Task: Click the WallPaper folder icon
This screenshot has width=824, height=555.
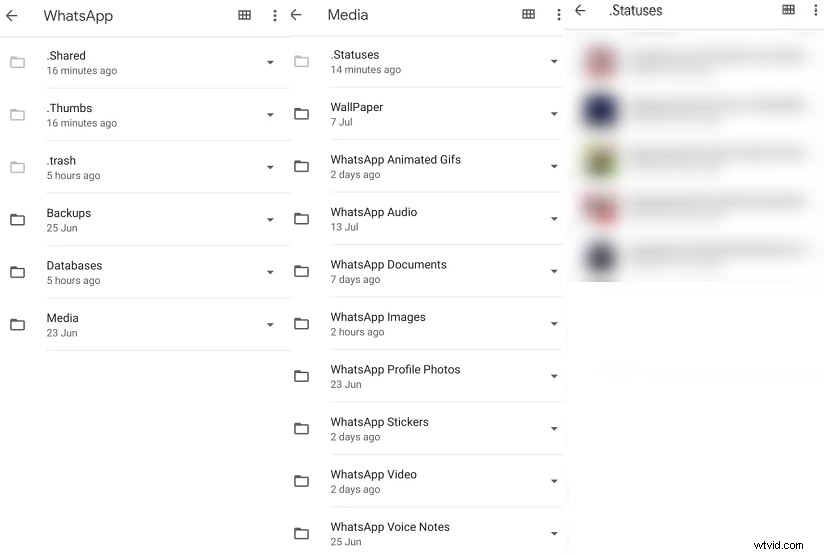Action: point(301,114)
